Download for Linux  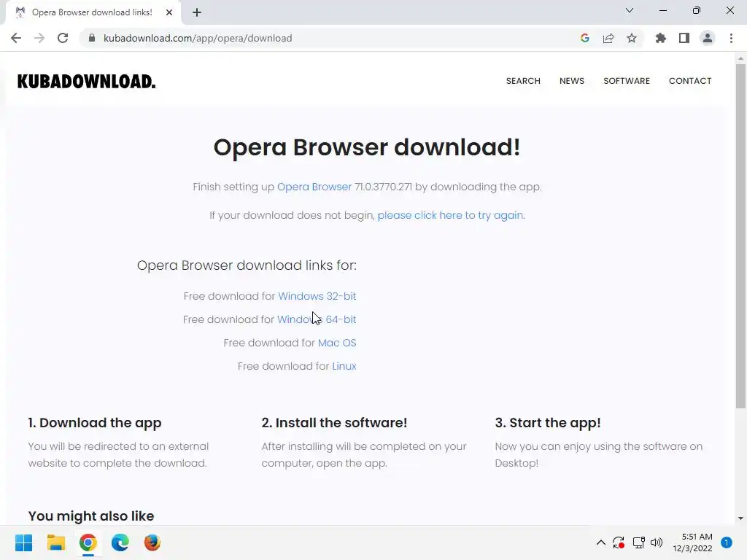344,366
